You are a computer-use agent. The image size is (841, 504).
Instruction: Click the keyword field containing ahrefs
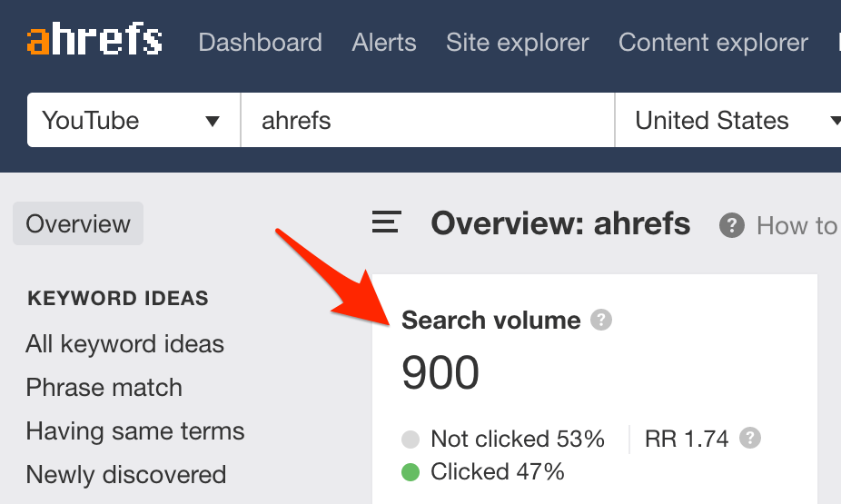(428, 120)
